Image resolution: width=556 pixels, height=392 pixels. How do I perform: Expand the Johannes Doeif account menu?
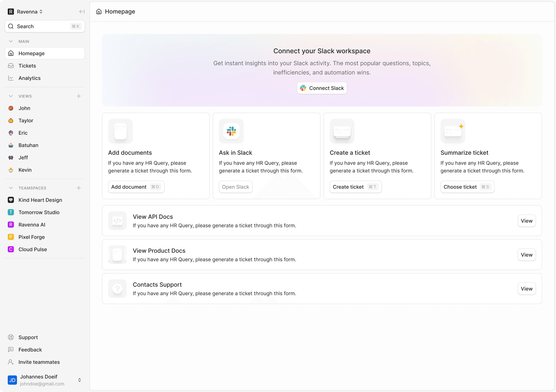[x=79, y=380]
